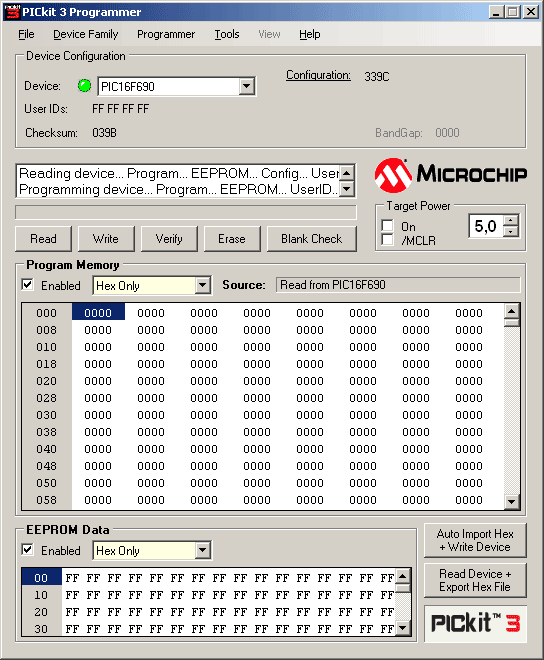Click the Microchip logo

(x=450, y=174)
